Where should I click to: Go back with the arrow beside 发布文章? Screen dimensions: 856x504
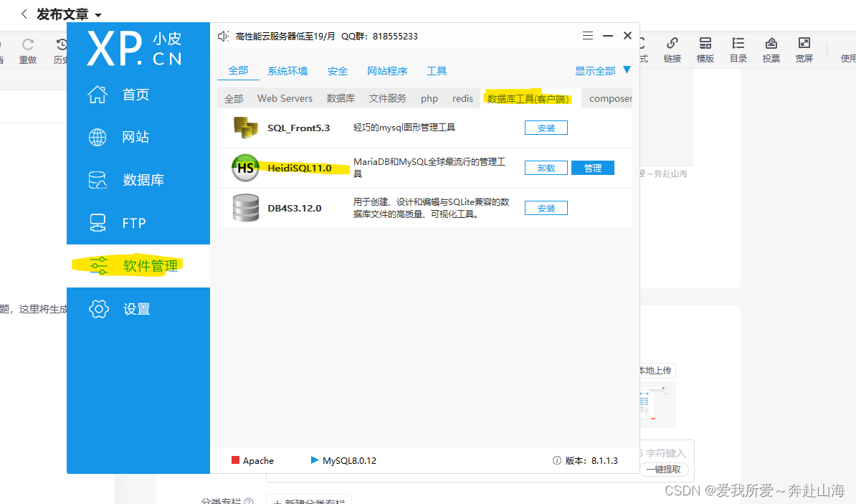click(x=24, y=14)
